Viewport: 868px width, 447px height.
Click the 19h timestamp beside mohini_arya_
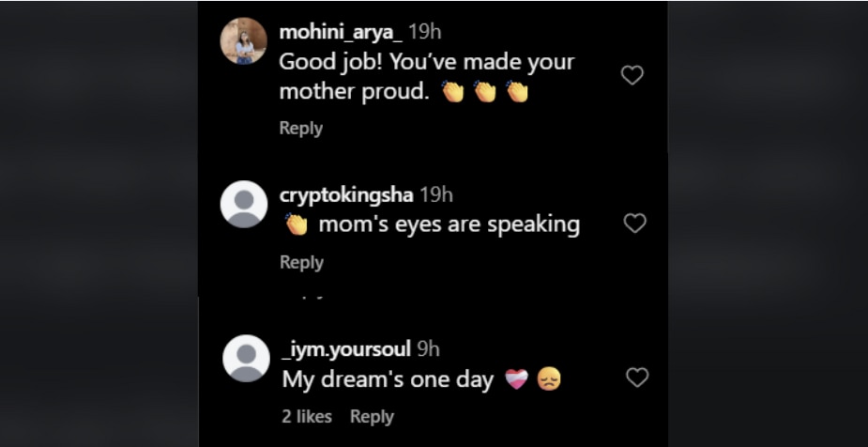[x=425, y=32]
